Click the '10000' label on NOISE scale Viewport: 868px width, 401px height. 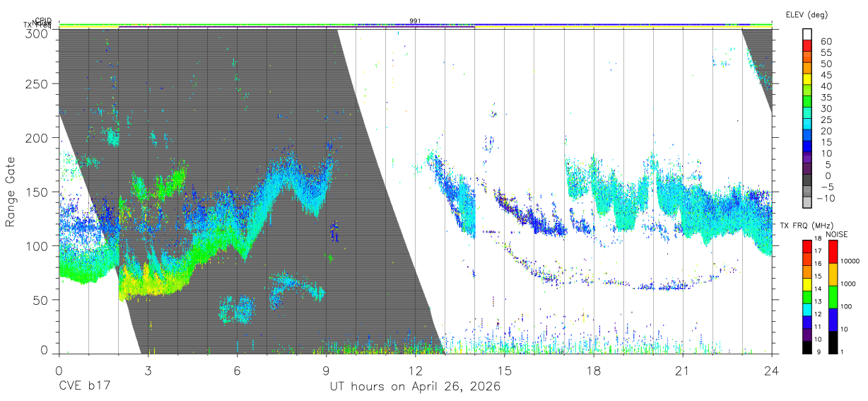coord(850,262)
